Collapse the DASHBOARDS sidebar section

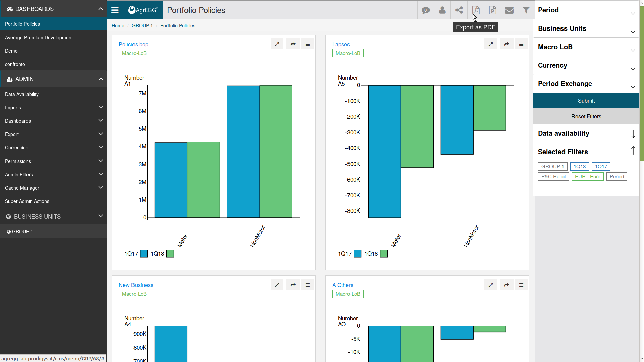[x=101, y=9]
